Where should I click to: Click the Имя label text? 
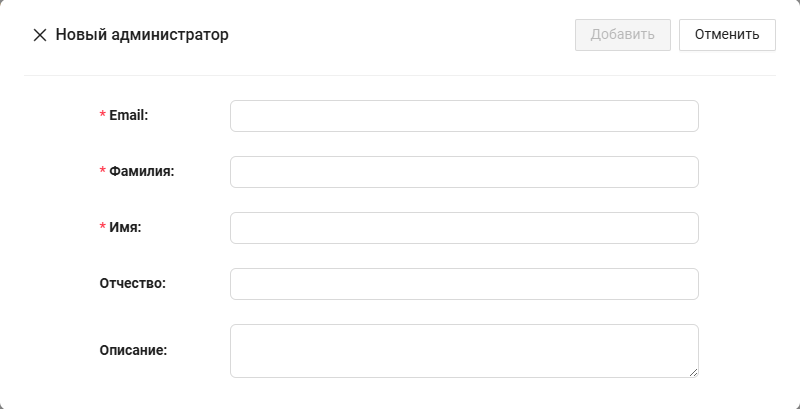(x=125, y=227)
